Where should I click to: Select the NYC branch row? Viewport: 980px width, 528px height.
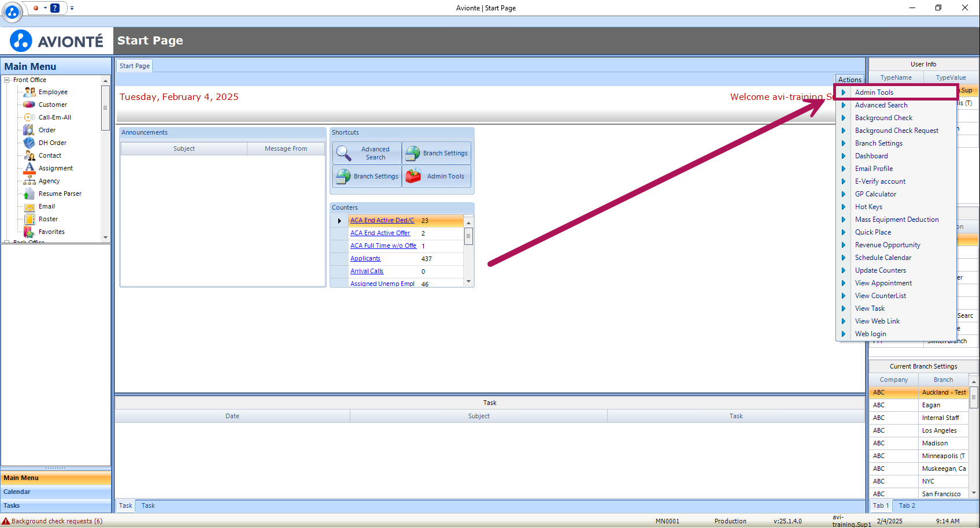click(x=919, y=481)
